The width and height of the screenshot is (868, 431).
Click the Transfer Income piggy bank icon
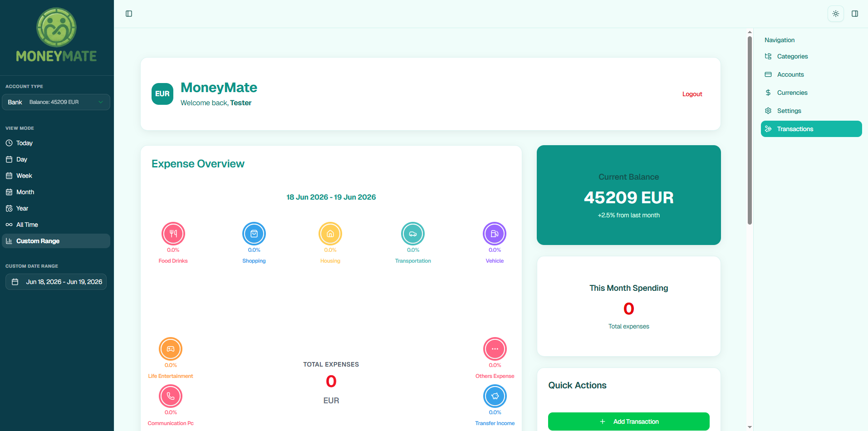tap(495, 396)
